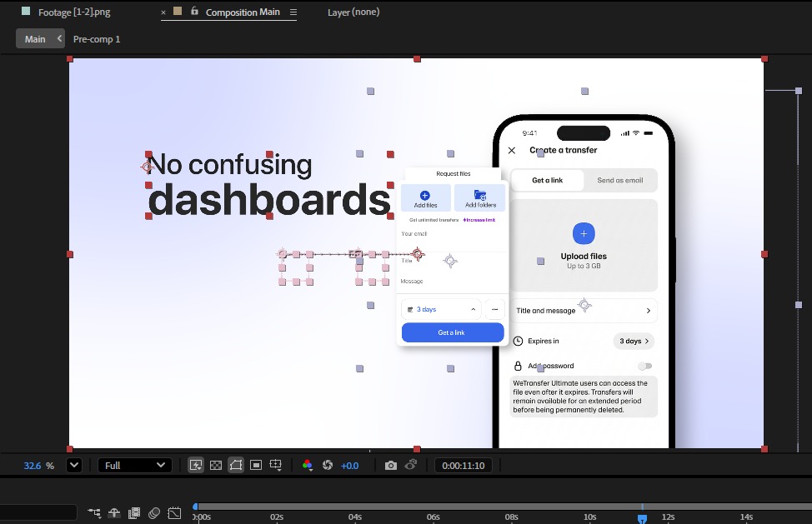Click the exposure value +0.0
Image resolution: width=812 pixels, height=524 pixels.
point(349,466)
